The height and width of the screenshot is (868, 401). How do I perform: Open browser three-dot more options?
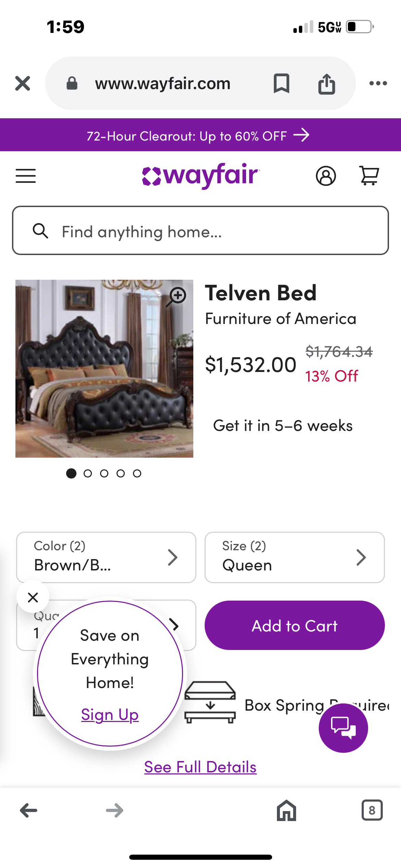pyautogui.click(x=378, y=83)
